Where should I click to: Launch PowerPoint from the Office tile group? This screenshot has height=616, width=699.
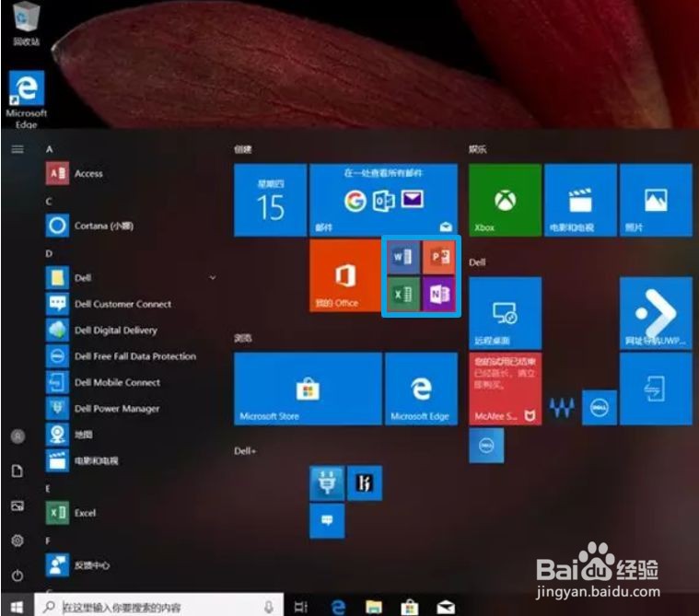click(x=439, y=257)
